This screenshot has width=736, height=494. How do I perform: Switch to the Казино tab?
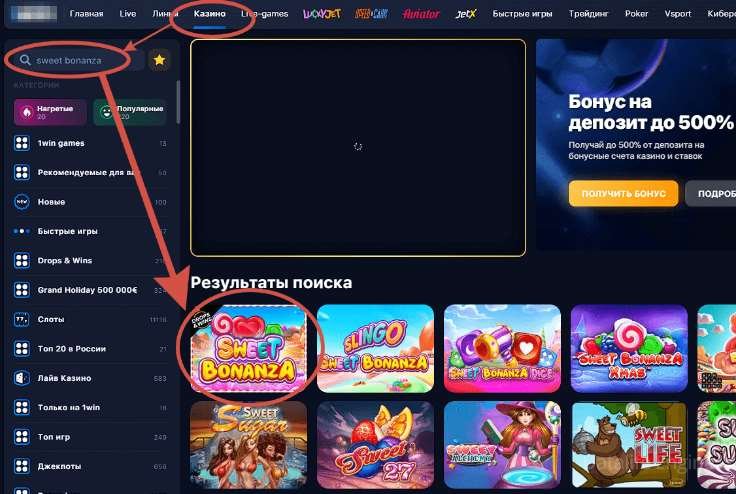[209, 14]
